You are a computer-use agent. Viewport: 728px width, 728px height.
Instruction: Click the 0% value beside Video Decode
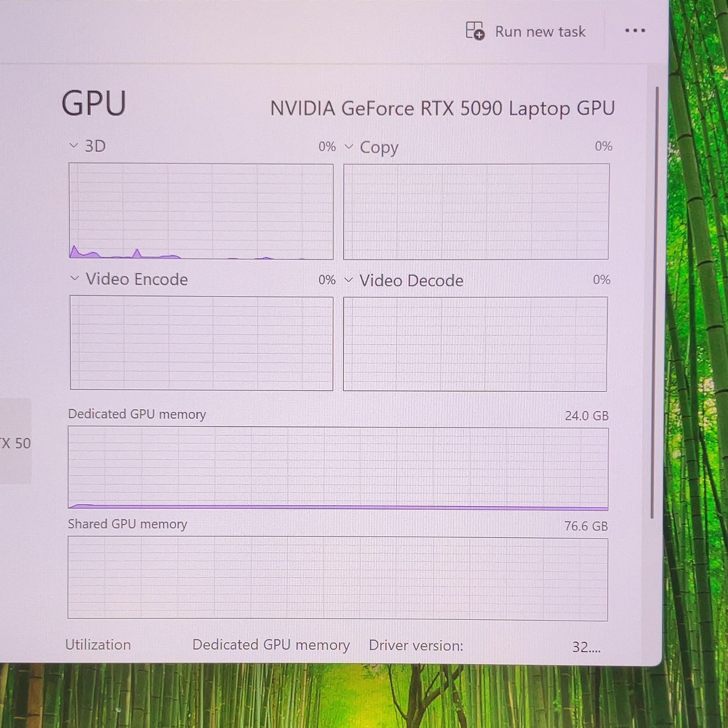tap(601, 280)
